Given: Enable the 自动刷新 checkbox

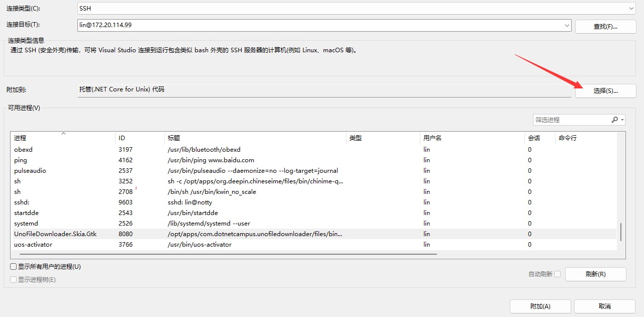Looking at the screenshot, I should pyautogui.click(x=558, y=274).
